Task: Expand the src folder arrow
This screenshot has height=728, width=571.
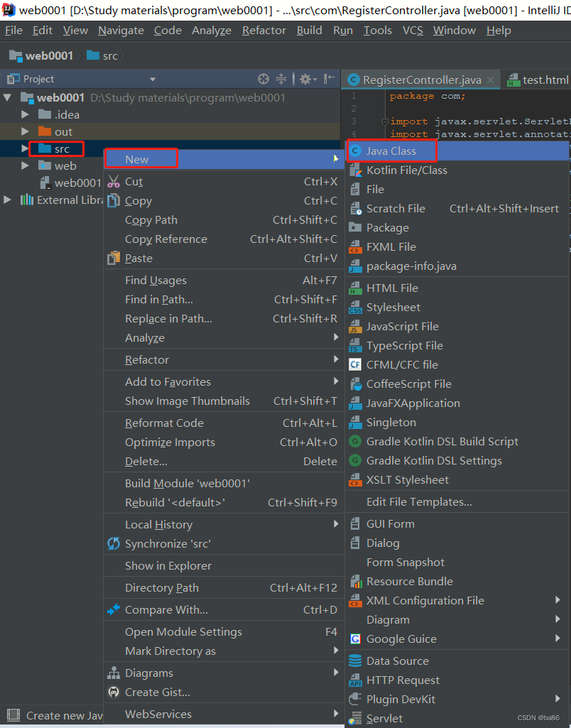Action: pos(25,148)
